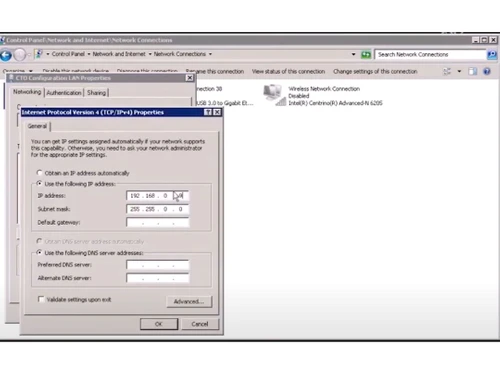
Task: Click Network Connections breadcrumb
Action: tap(180, 54)
